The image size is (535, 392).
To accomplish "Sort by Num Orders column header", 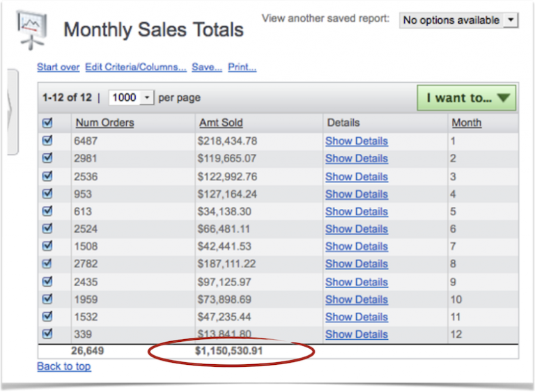I will [x=104, y=123].
